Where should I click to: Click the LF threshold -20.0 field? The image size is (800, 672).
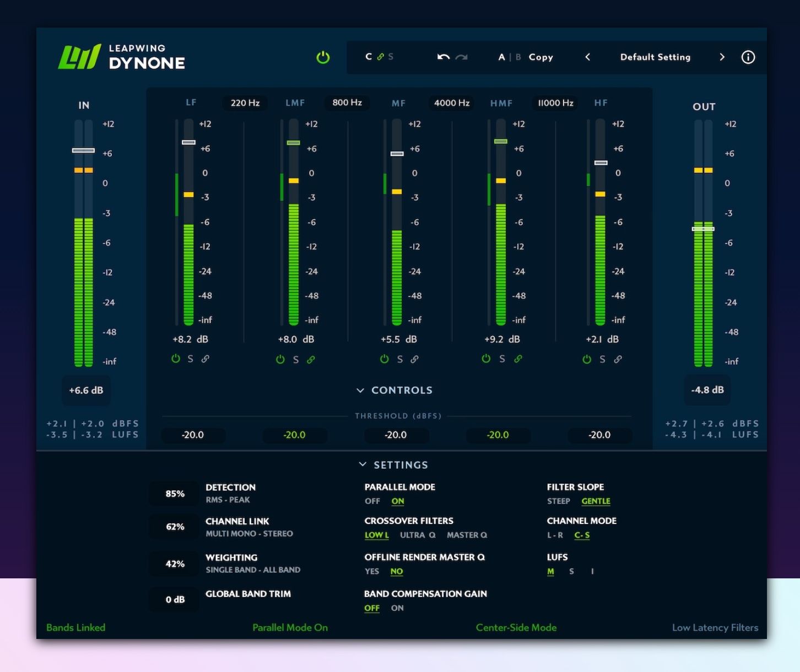pos(193,435)
